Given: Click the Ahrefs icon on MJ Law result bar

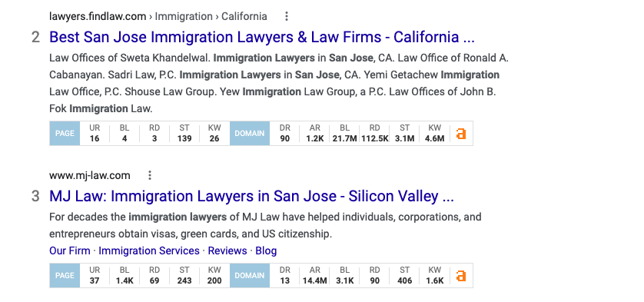Looking at the screenshot, I should tap(461, 276).
